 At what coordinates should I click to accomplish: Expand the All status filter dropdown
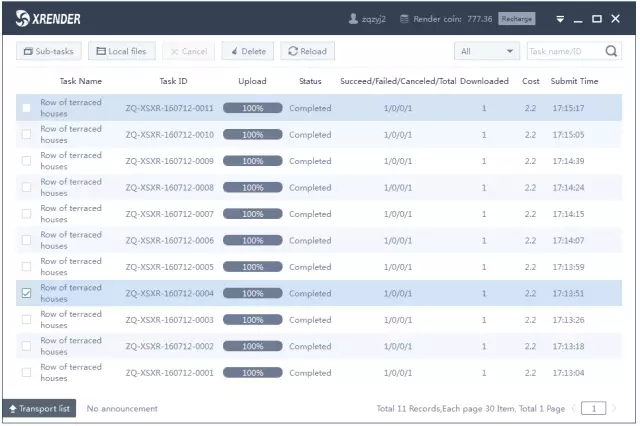[x=486, y=51]
